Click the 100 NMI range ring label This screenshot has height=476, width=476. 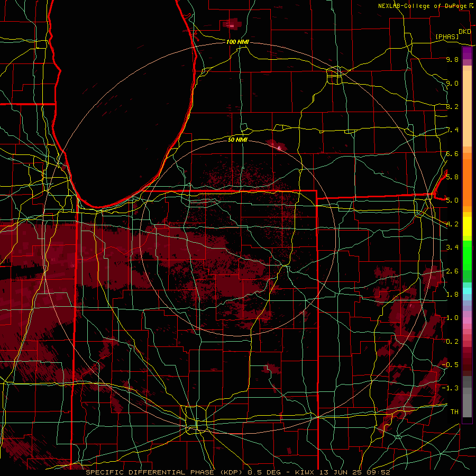point(237,42)
